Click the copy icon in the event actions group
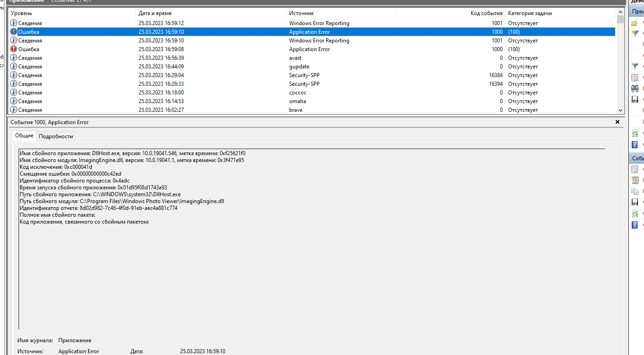Image resolution: width=644 pixels, height=355 pixels. point(634,191)
